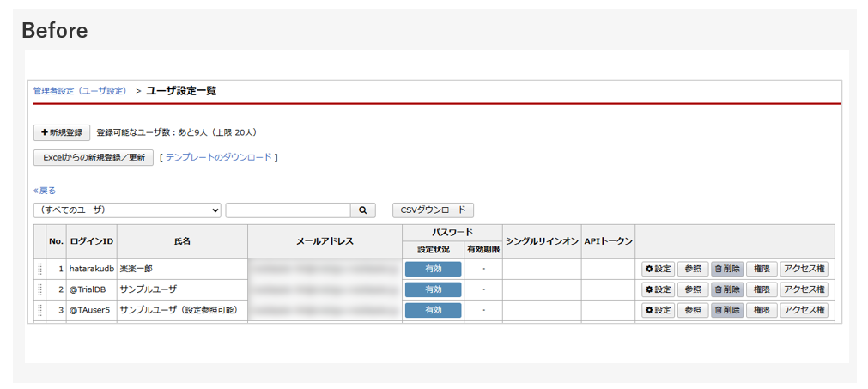Click 参照 button for @TrialDB
The width and height of the screenshot is (868, 389).
coord(693,290)
